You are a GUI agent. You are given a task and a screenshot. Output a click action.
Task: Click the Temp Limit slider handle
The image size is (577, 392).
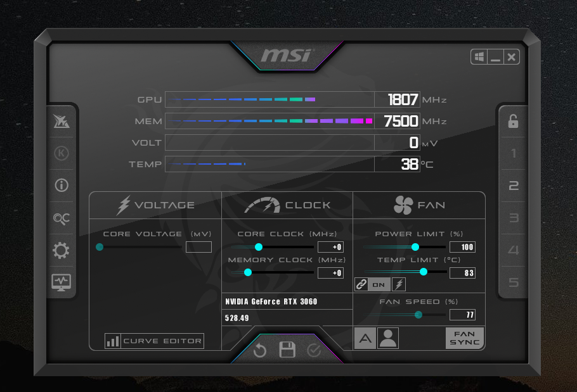tap(424, 272)
